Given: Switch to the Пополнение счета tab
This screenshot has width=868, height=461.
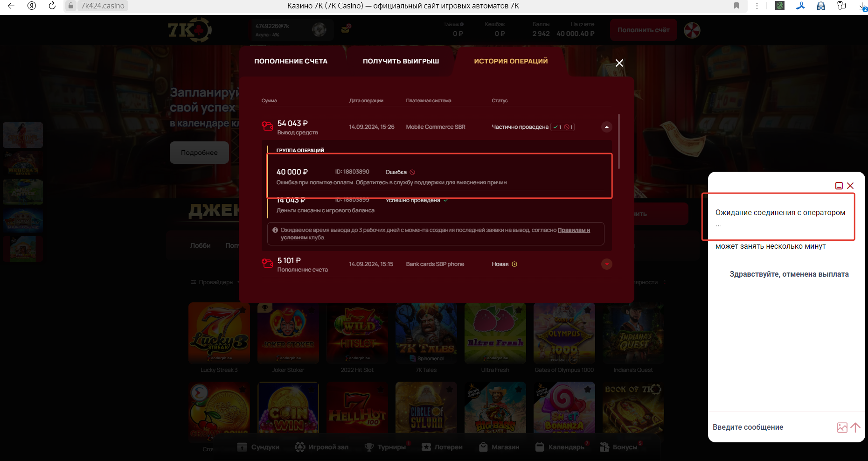Looking at the screenshot, I should click(291, 61).
